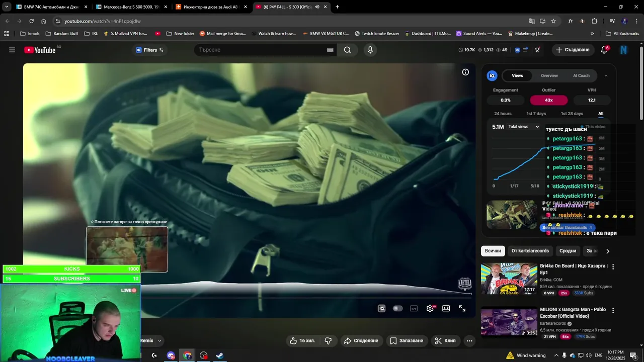
Task: Toggle subtitles in the player
Action: point(414,308)
